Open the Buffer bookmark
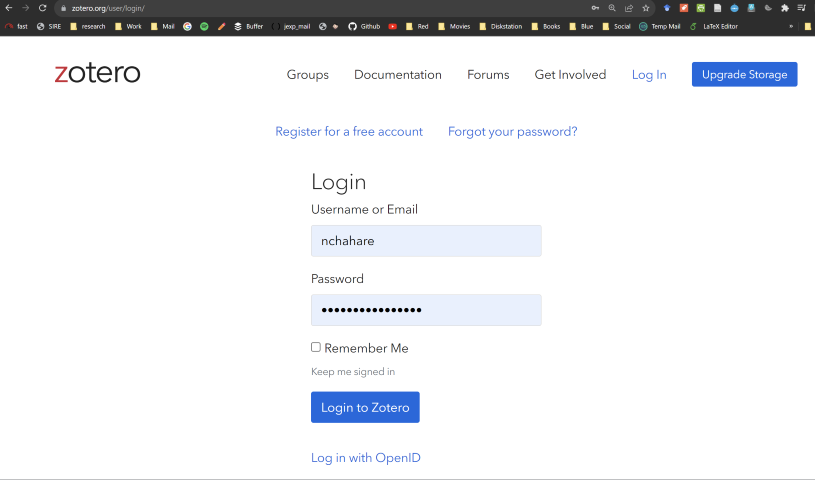The height and width of the screenshot is (480, 815). (x=248, y=26)
